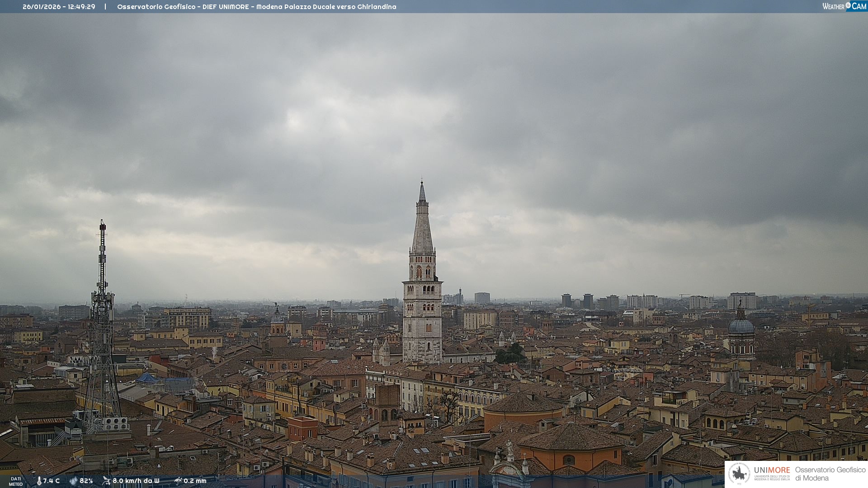
Task: Click the 26/01/2026 date and time stamp
Action: tap(59, 7)
